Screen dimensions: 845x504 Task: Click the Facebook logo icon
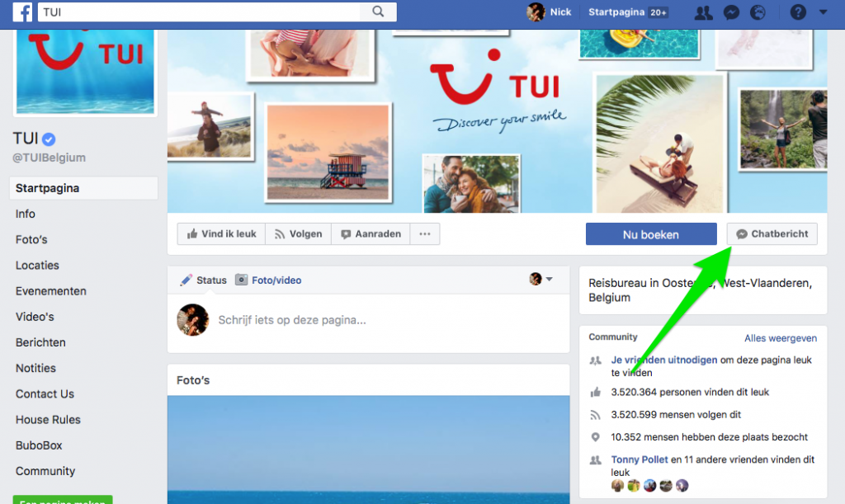click(22, 12)
